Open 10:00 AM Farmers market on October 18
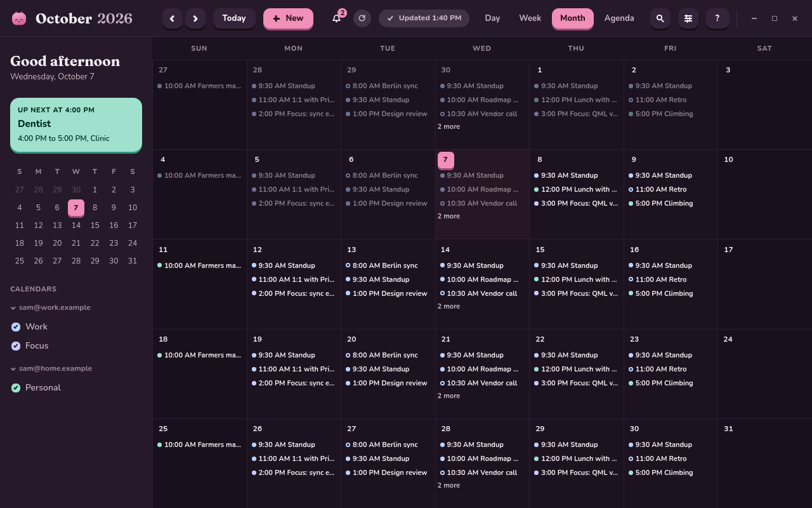Screen dimensions: 812x508 click(x=199, y=355)
